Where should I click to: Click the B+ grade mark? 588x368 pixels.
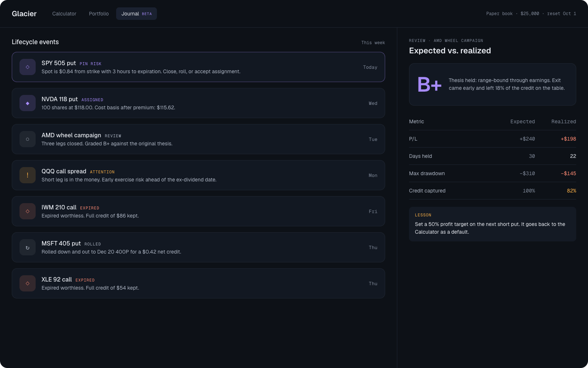(430, 84)
